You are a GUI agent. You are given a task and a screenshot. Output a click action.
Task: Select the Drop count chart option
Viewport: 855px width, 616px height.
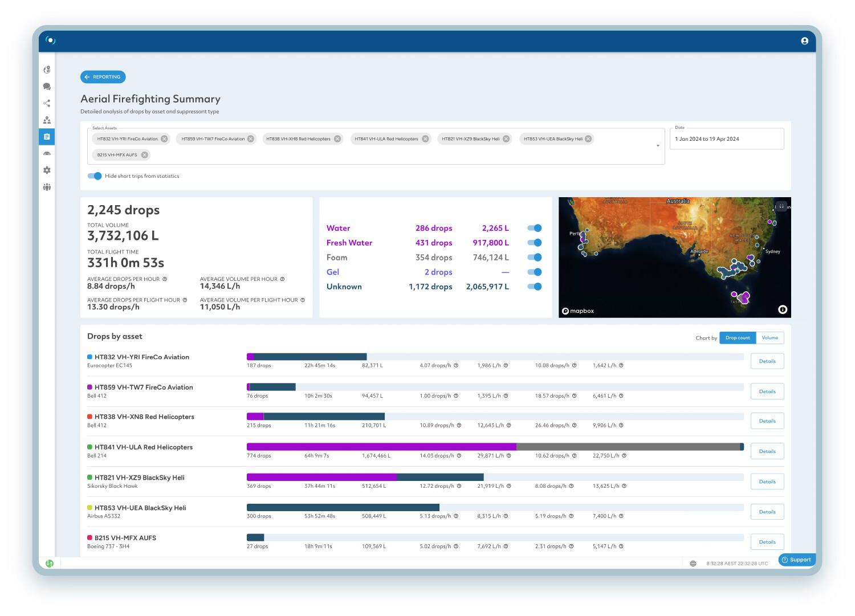(738, 337)
